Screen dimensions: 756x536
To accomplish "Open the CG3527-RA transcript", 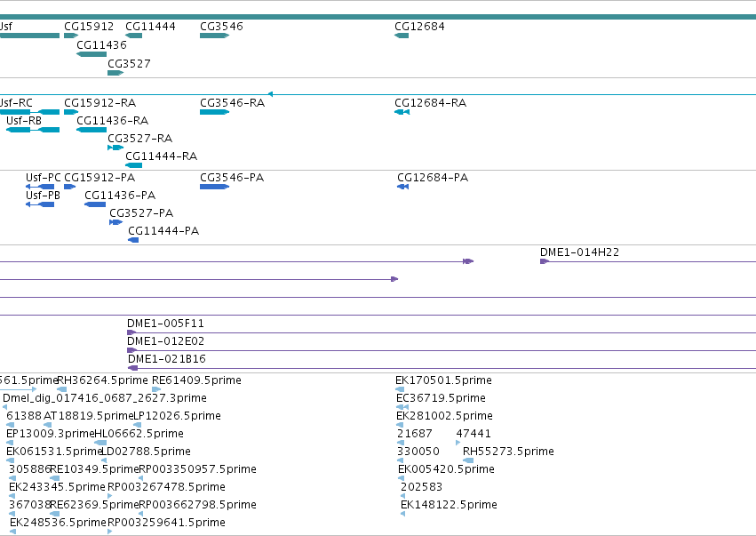I will tap(115, 148).
